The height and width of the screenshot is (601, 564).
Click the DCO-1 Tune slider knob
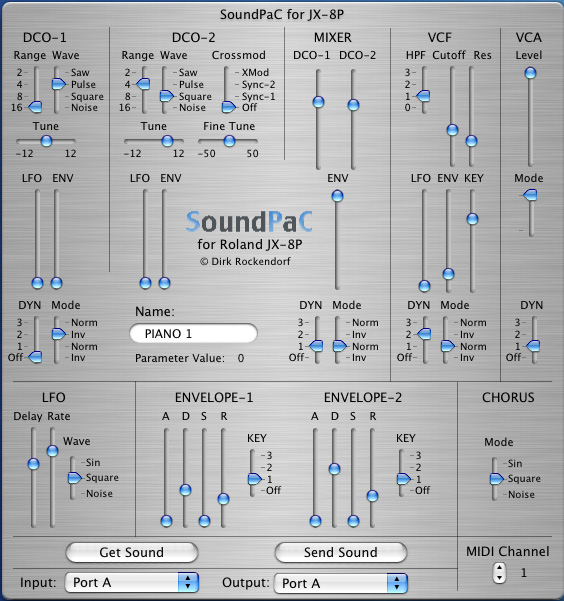46,141
